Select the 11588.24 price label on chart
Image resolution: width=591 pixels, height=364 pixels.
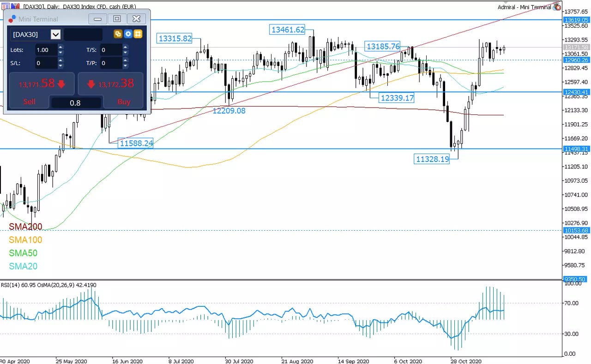pos(136,143)
